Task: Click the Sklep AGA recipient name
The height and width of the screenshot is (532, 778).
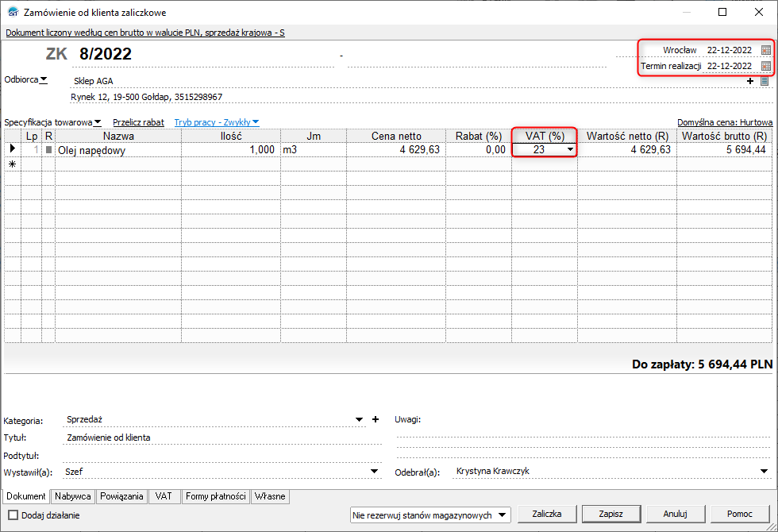Action: 94,81
